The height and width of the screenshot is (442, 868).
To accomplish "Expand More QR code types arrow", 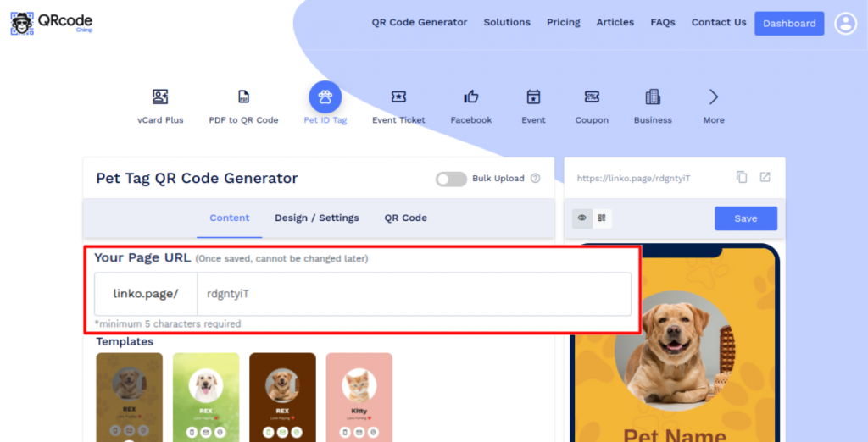I will [714, 97].
